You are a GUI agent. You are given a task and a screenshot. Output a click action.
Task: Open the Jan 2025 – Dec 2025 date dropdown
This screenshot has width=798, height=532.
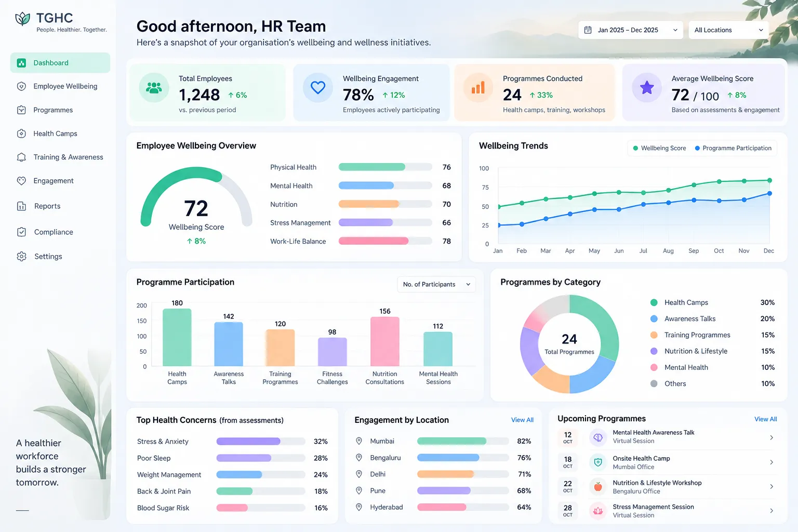click(x=631, y=30)
